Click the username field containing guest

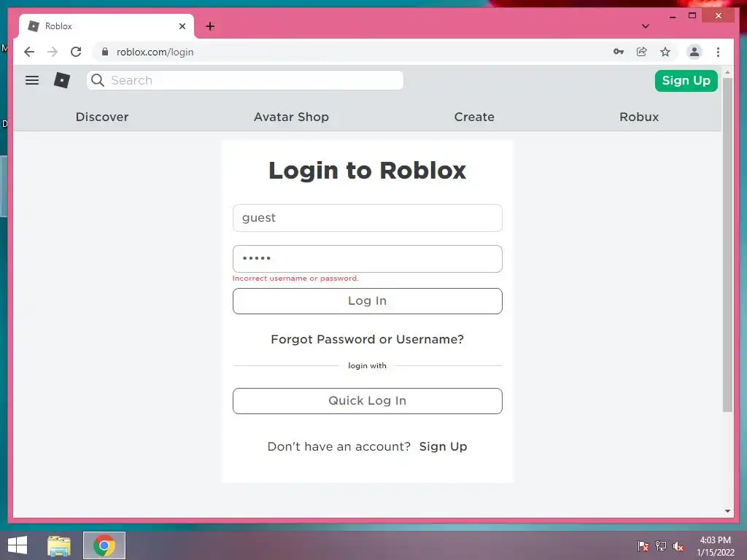(368, 218)
